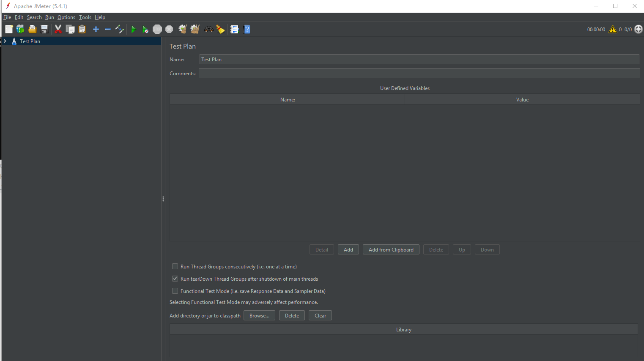The image size is (644, 361).
Task: Minimize the JMeter window
Action: tap(596, 6)
